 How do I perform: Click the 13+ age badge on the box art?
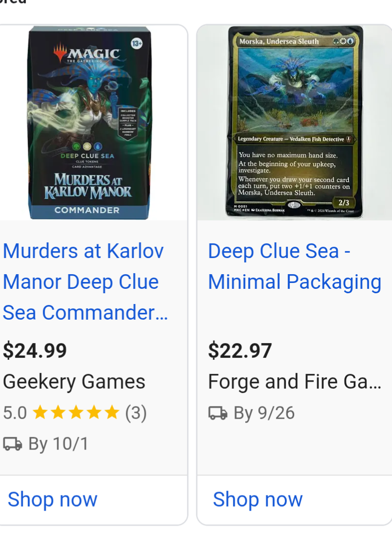click(137, 44)
